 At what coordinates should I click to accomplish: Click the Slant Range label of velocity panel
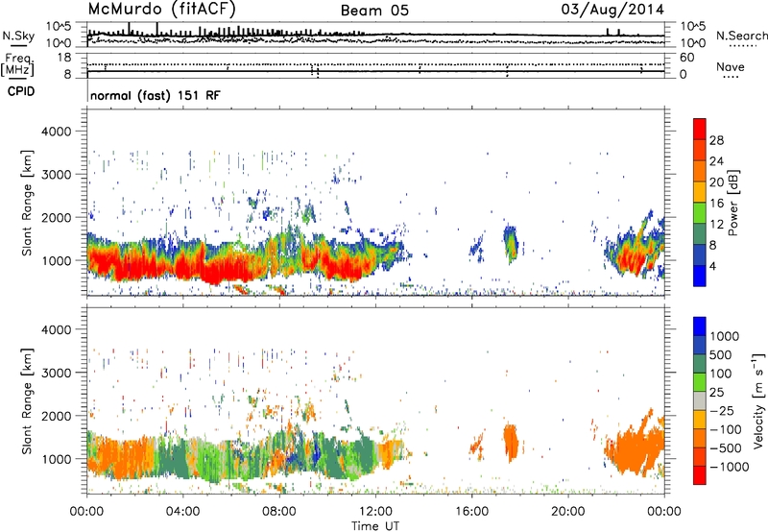tap(26, 401)
